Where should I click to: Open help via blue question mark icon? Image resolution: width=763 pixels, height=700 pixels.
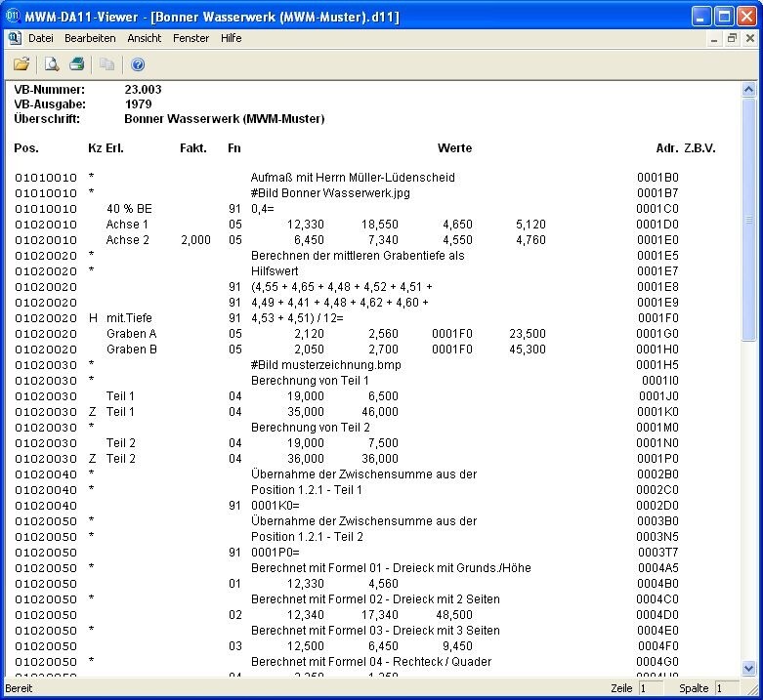[x=138, y=64]
